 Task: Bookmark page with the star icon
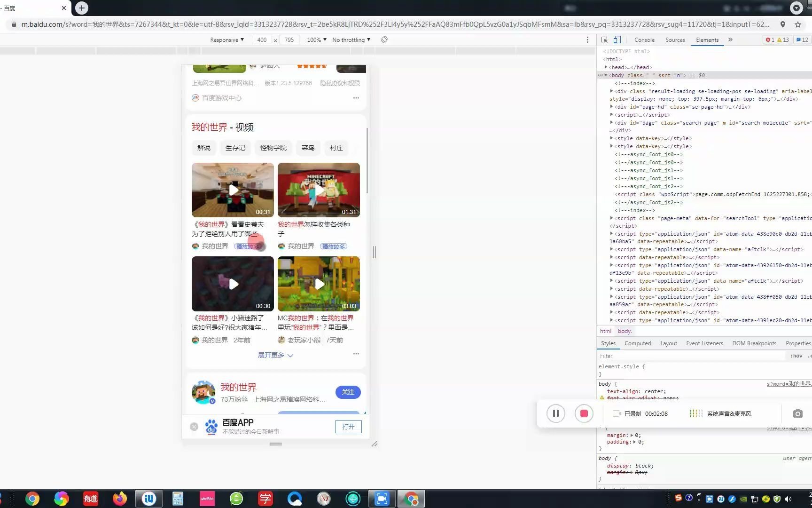pyautogui.click(x=798, y=24)
